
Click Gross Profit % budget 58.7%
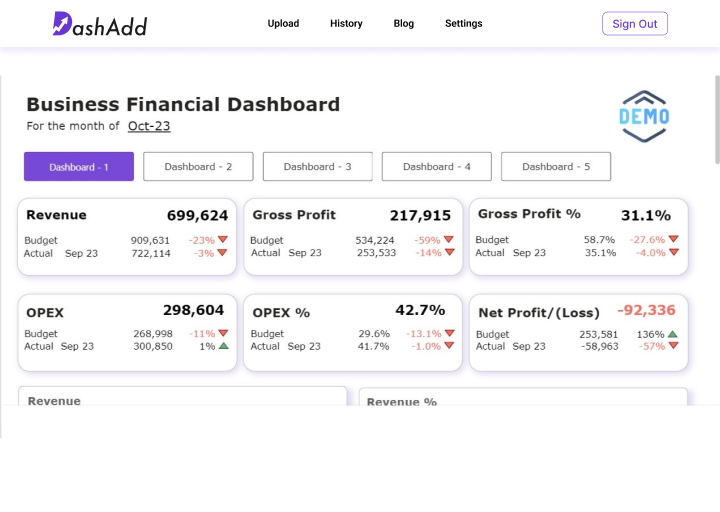click(599, 240)
